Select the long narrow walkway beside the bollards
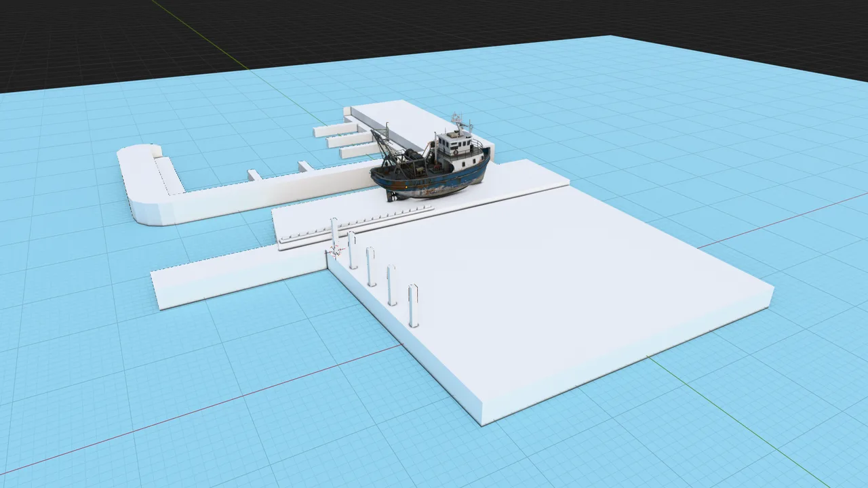This screenshot has height=488, width=868. 239,275
